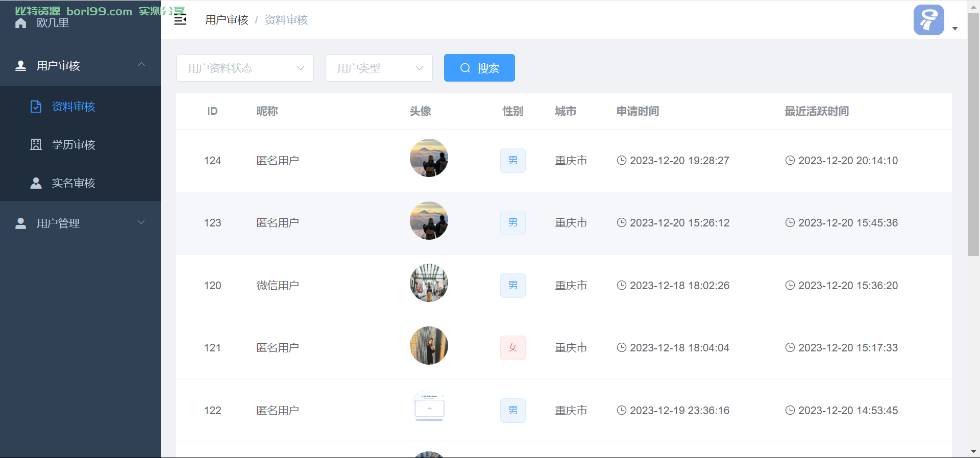The image size is (980, 458).
Task: Click clock icon beside 2023-12-18 18:02:26
Action: [x=622, y=285]
